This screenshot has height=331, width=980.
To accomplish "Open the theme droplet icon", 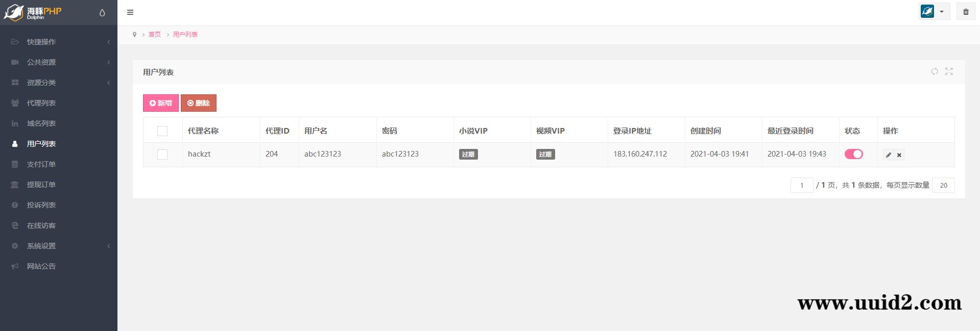I will click(102, 13).
